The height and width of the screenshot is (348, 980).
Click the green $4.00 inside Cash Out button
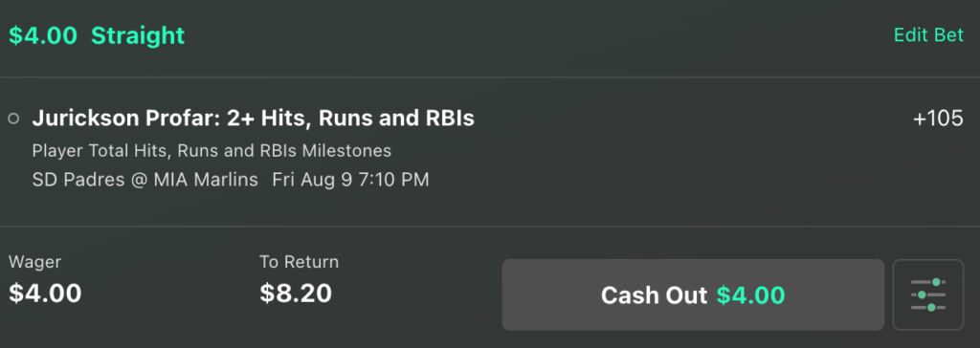[750, 294]
